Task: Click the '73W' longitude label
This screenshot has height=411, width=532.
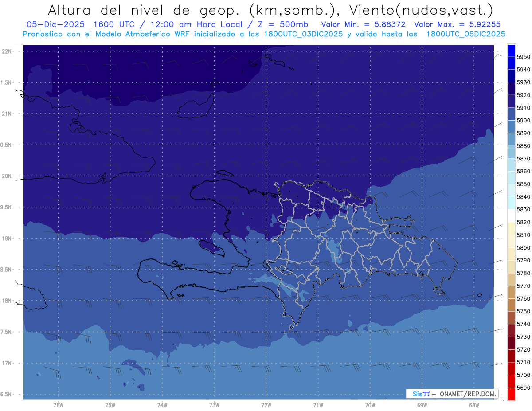Action: 214,405
